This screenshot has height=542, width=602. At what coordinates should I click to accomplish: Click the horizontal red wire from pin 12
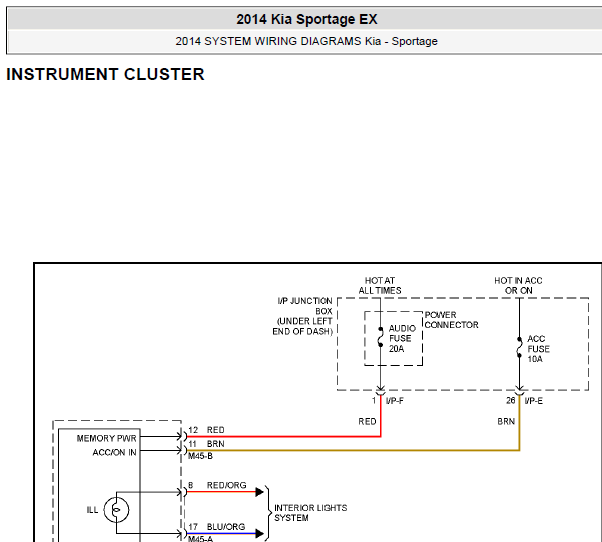click(x=283, y=436)
